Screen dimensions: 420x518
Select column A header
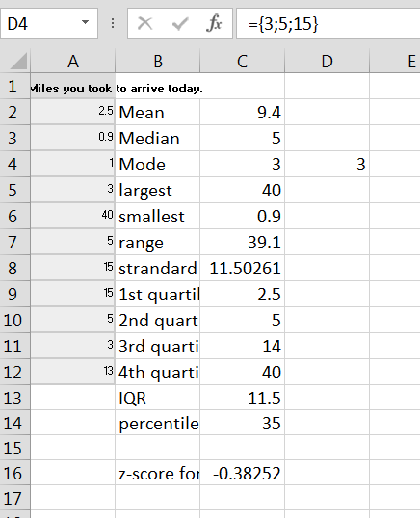pyautogui.click(x=72, y=61)
